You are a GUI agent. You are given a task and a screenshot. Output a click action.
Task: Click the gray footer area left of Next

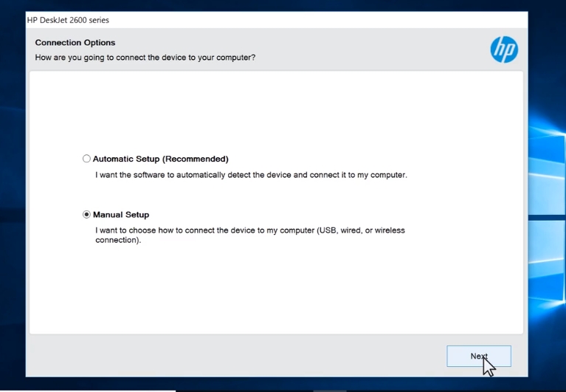pos(221,356)
